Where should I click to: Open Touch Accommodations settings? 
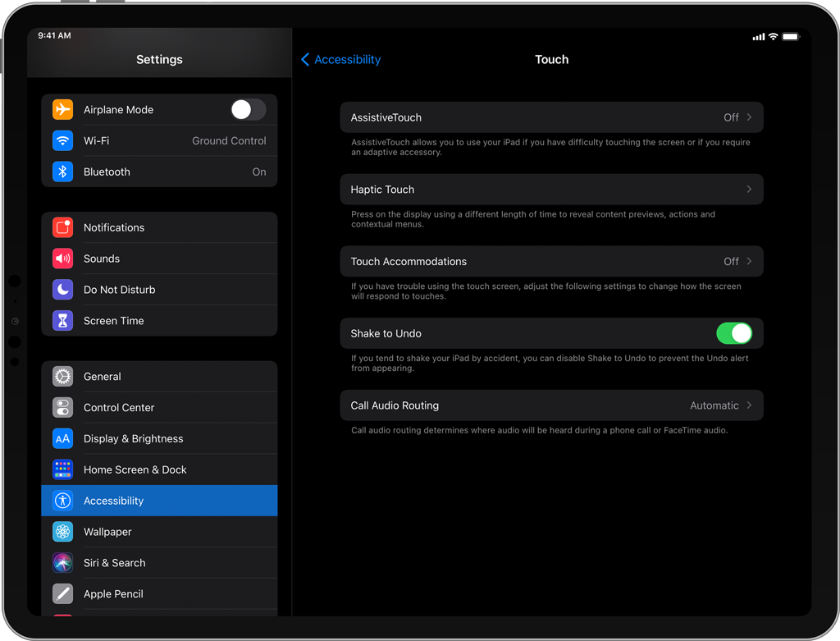(x=551, y=261)
